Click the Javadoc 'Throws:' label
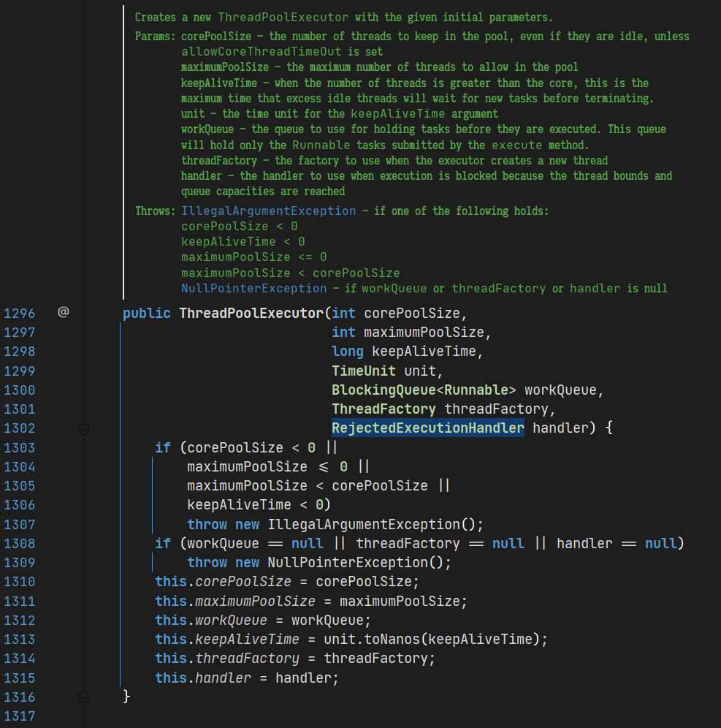The height and width of the screenshot is (728, 721). pos(156,211)
